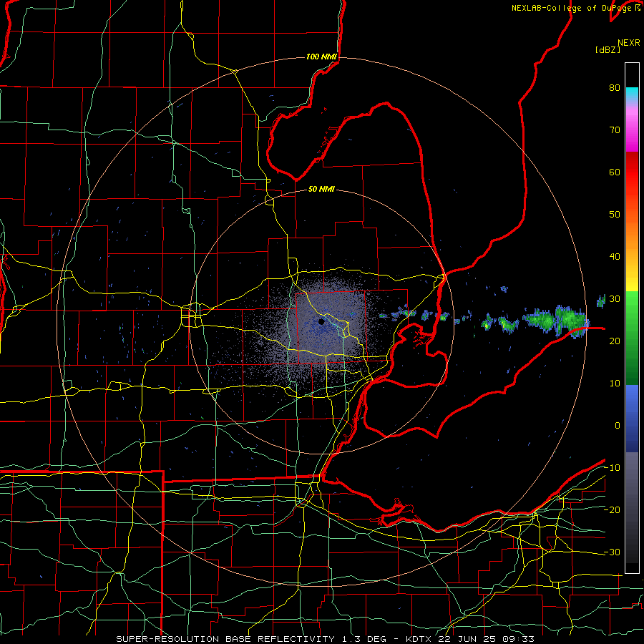
Task: Click the black radar site dot at center
Action: [321, 322]
